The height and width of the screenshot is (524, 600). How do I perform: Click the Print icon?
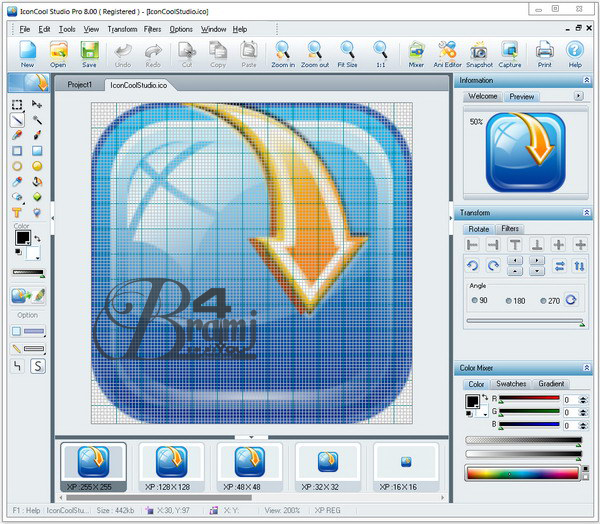coord(544,52)
